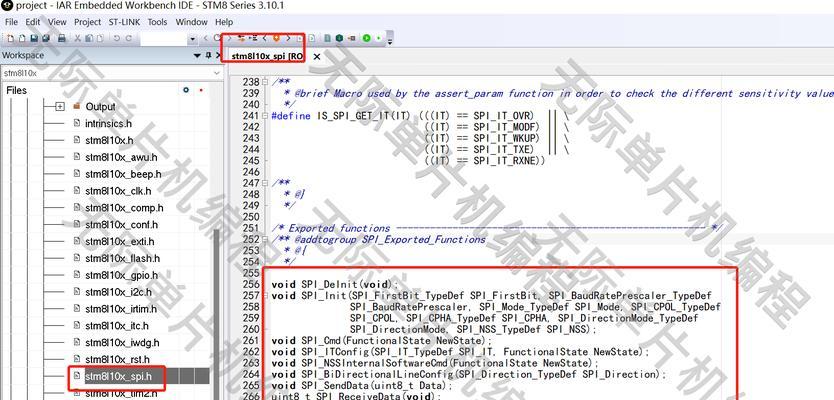Select stm8l10x_spi.h in the file tree
The height and width of the screenshot is (400, 834).
119,377
